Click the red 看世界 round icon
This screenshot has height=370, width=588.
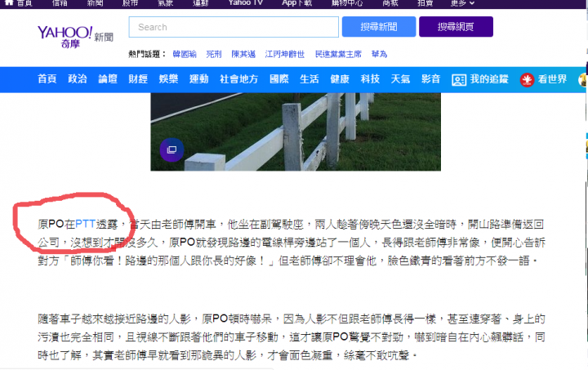point(527,79)
